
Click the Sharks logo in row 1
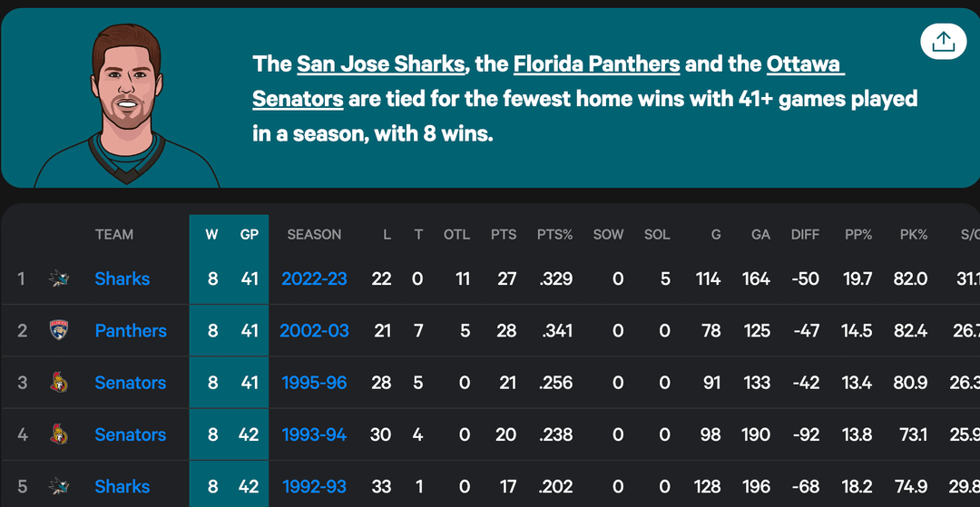[59, 279]
